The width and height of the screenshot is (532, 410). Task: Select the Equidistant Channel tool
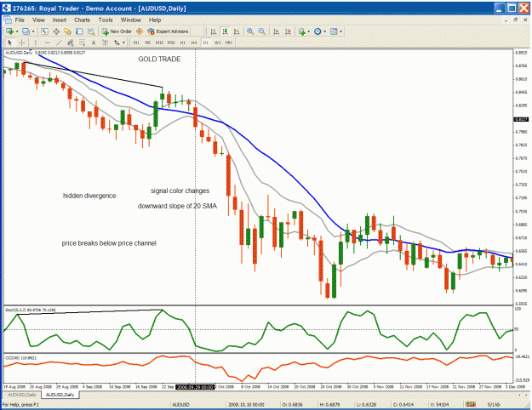71,43
